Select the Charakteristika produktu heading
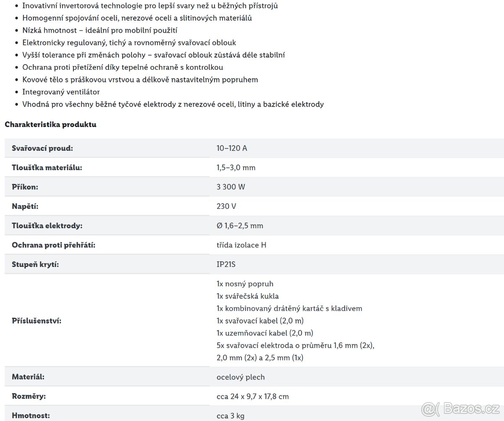Image resolution: width=504 pixels, height=421 pixels. point(50,125)
